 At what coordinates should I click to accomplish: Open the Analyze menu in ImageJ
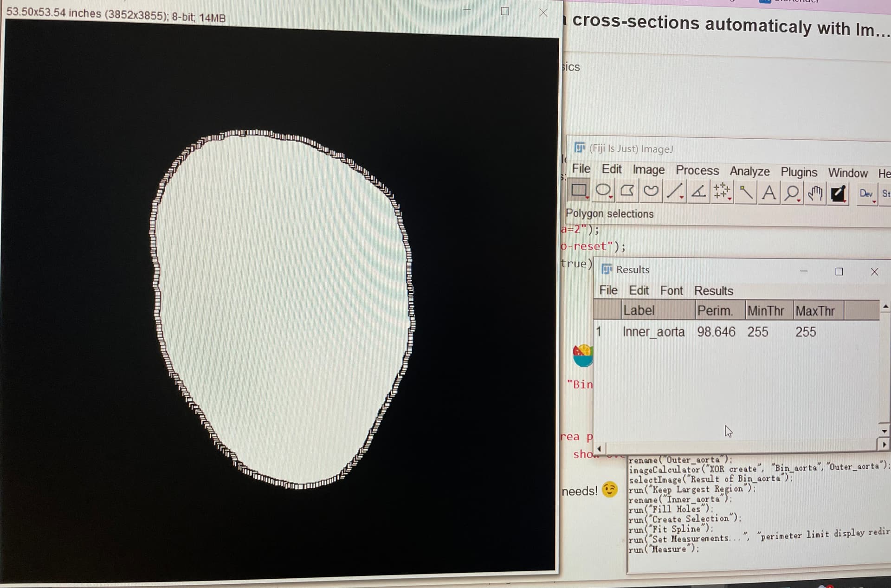point(749,171)
